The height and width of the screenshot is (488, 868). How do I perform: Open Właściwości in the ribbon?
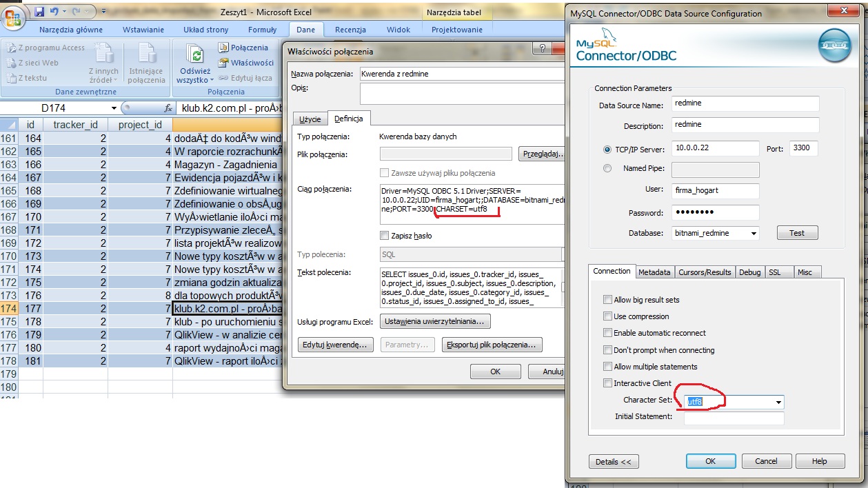[246, 63]
